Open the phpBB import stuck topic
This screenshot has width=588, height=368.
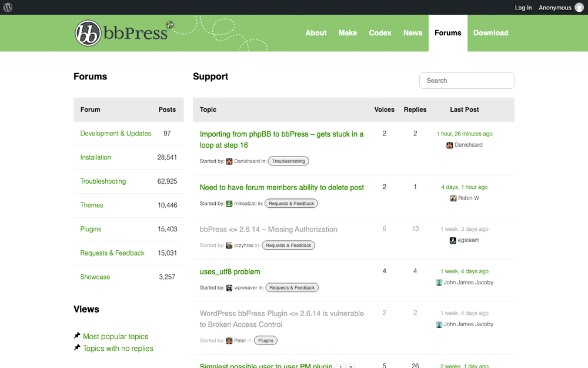282,140
